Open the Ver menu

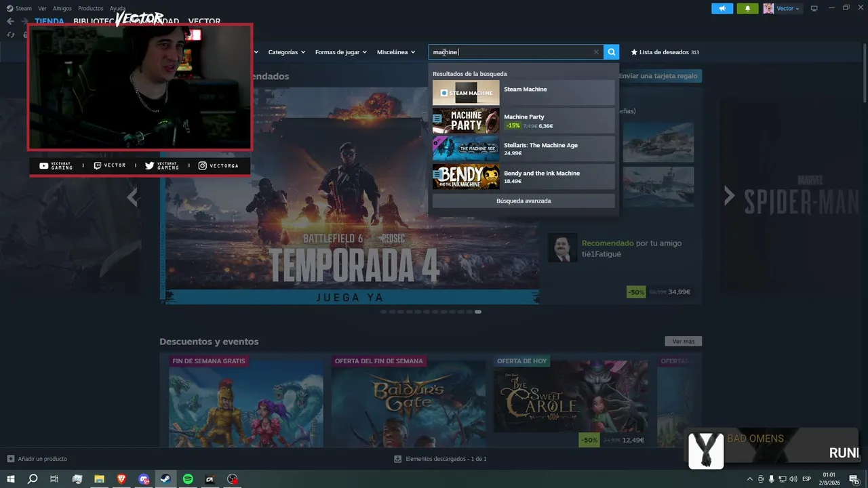point(42,8)
